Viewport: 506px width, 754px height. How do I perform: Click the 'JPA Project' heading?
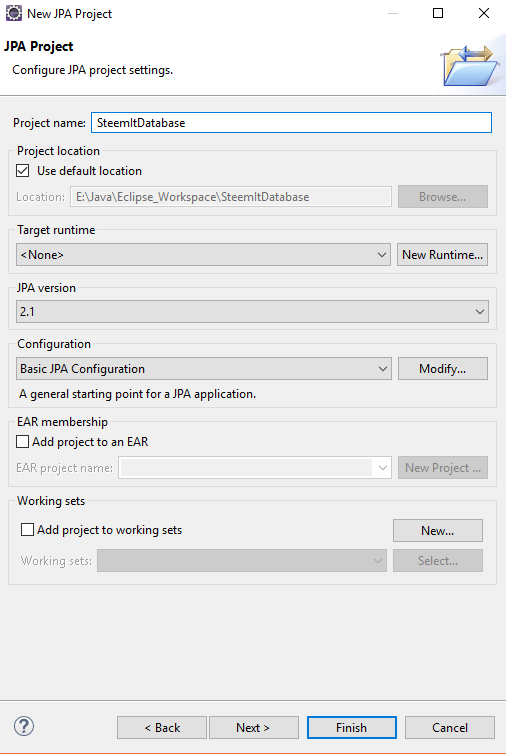pos(38,46)
